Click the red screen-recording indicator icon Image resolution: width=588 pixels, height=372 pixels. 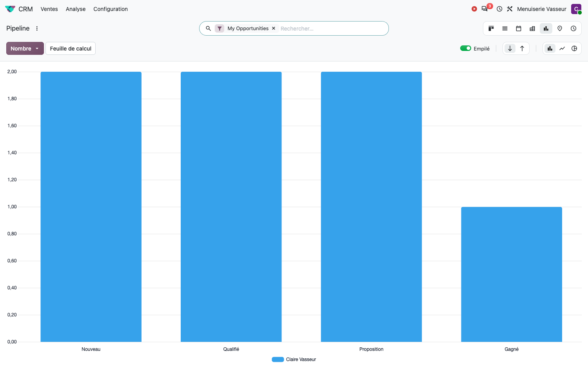474,9
